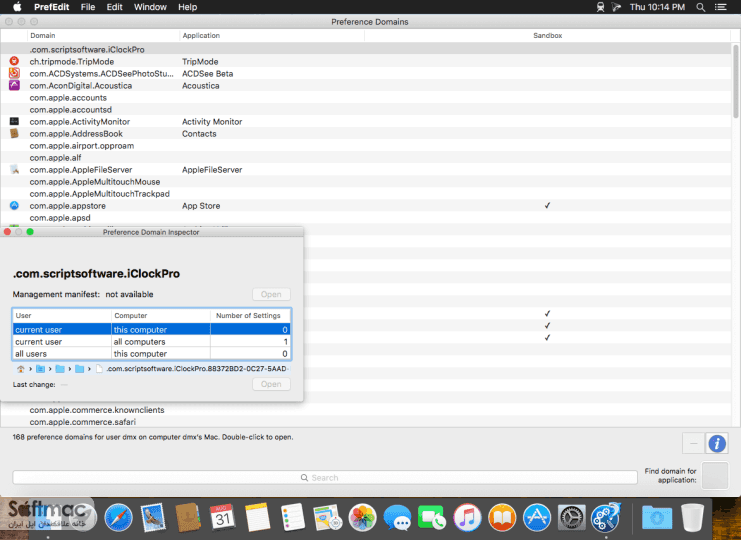Open Reminders from the Dock
This screenshot has width=741, height=540.
coord(293,518)
